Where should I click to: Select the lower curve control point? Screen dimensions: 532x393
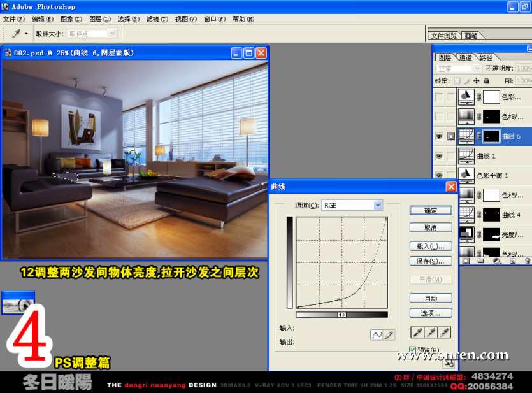point(338,300)
